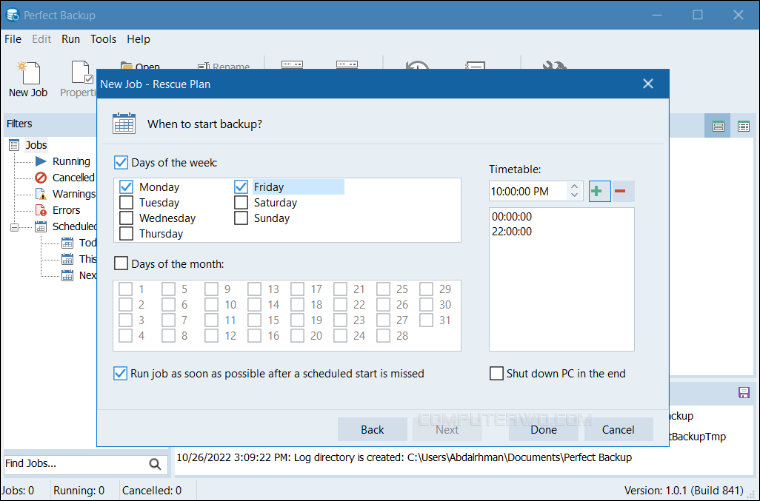This screenshot has width=760, height=501.
Task: Select the Jobs root tree item
Action: click(36, 145)
